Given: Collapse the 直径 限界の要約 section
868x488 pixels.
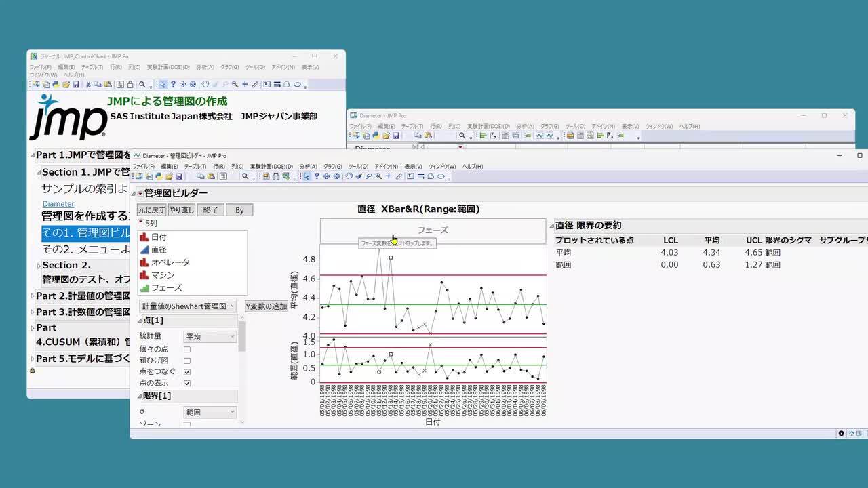Looking at the screenshot, I should pyautogui.click(x=552, y=226).
